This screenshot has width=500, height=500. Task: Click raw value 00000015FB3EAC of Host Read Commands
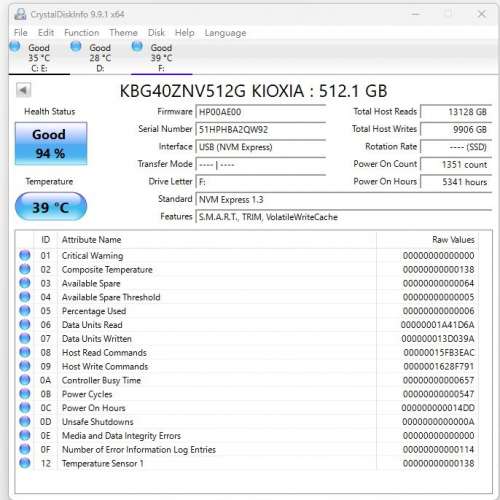(x=439, y=352)
